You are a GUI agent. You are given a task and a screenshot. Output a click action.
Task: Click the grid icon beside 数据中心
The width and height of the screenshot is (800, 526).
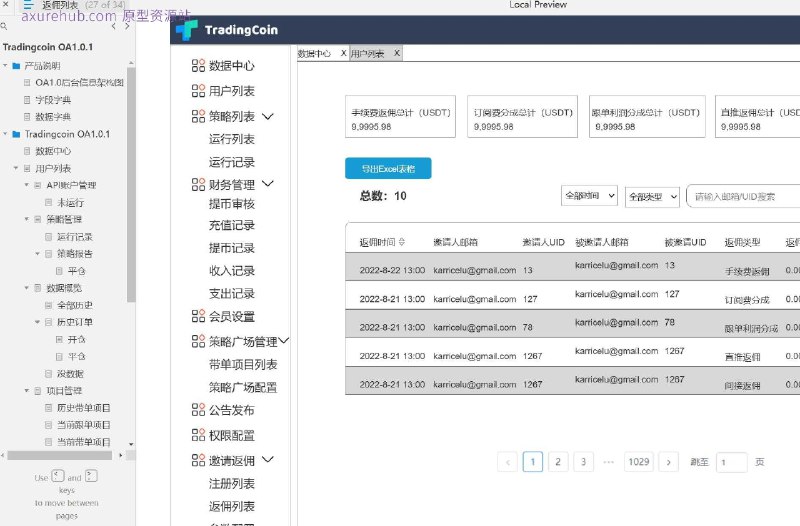198,65
